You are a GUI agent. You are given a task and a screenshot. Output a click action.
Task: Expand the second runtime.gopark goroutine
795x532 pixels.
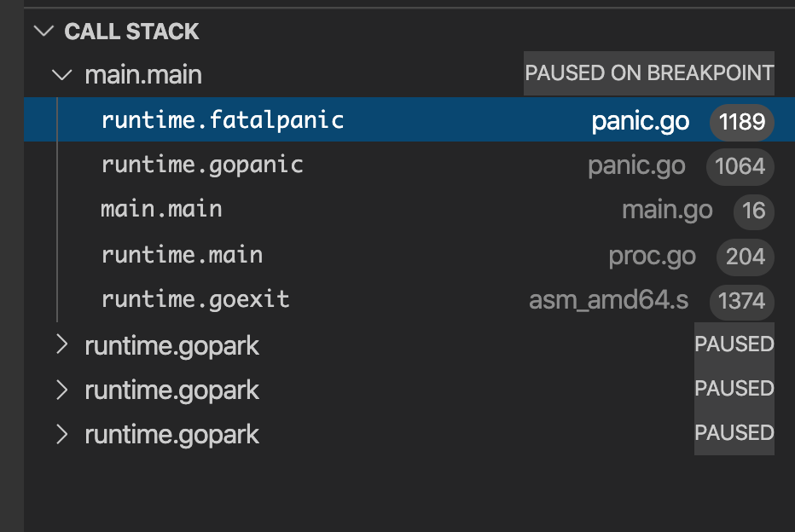pyautogui.click(x=61, y=390)
